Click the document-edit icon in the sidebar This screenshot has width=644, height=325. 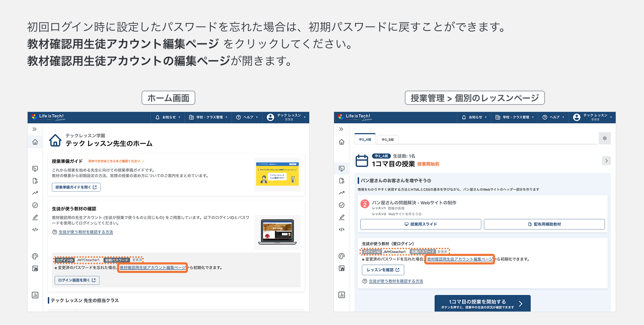[x=35, y=181]
